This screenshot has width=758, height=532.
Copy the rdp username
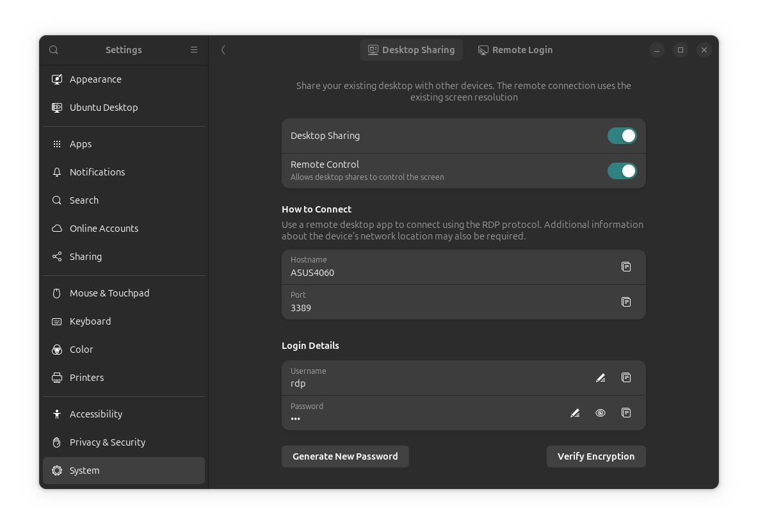pos(626,378)
